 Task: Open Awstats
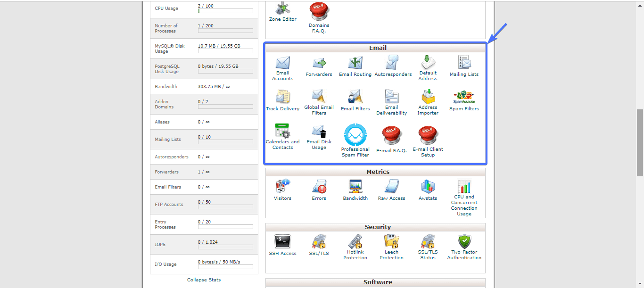click(x=428, y=190)
